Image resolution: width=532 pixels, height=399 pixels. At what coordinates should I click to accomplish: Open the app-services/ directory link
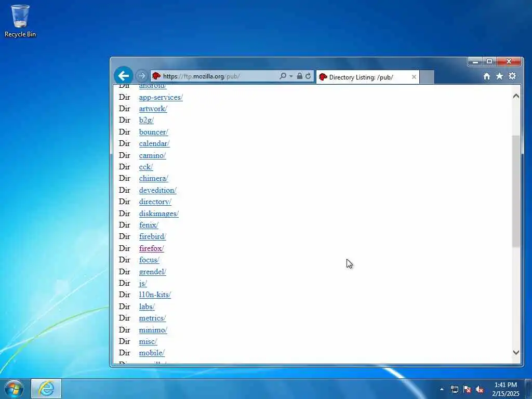click(x=161, y=97)
